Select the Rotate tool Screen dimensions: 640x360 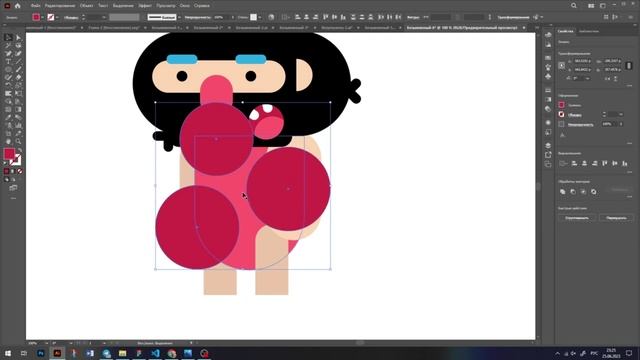8,85
